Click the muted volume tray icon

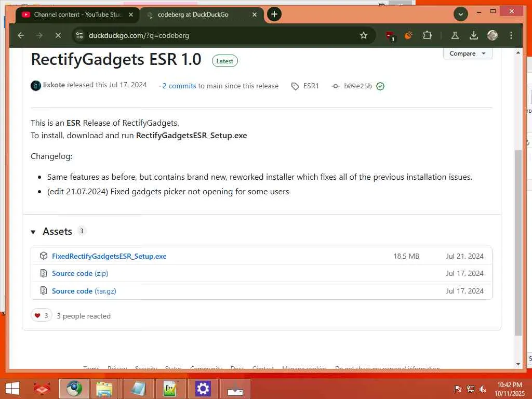pos(483,389)
